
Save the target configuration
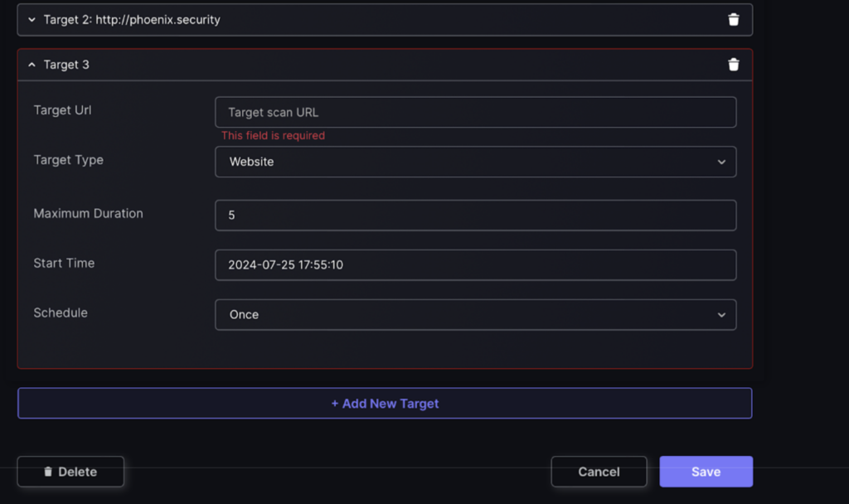(x=706, y=472)
